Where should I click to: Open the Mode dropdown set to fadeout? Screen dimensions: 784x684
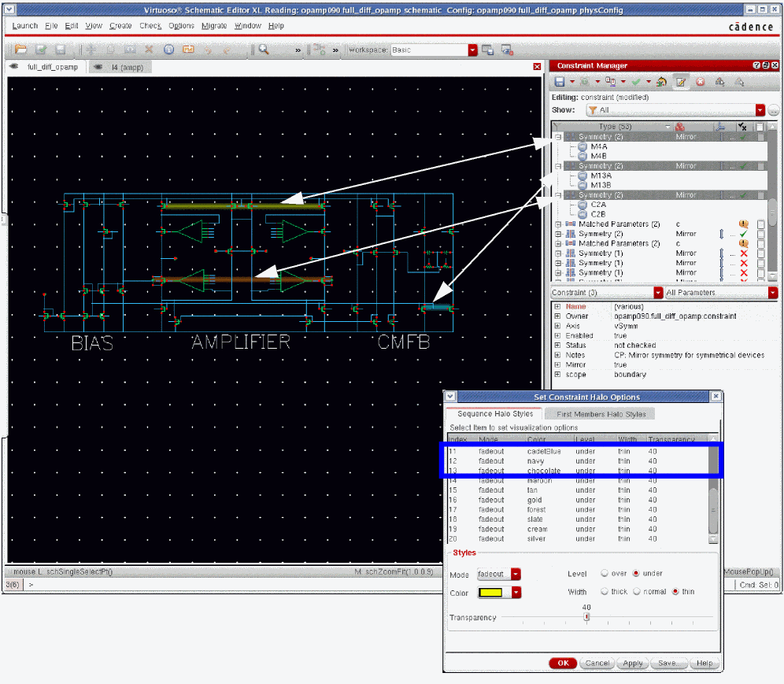[x=516, y=575]
